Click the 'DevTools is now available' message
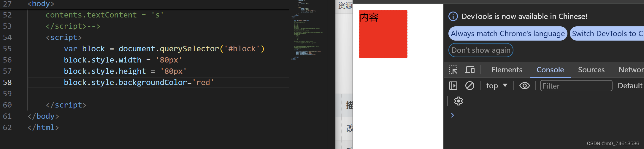Image resolution: width=644 pixels, height=149 pixels. click(x=524, y=16)
